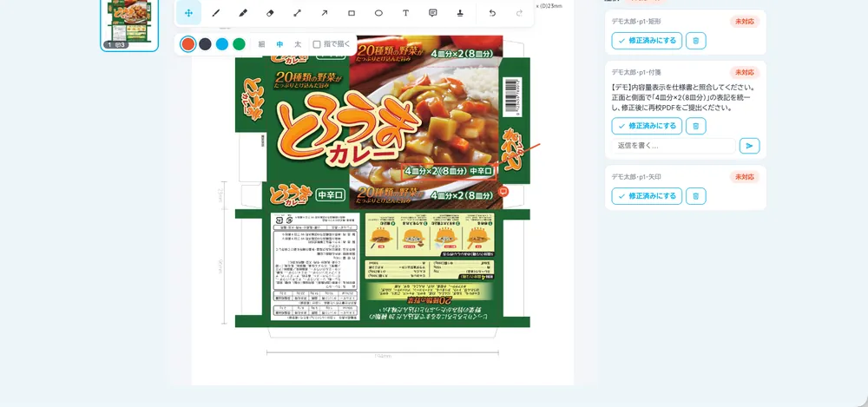Select the デモ太郎·p1·矩形 comment header
868x407 pixels.
coord(636,22)
